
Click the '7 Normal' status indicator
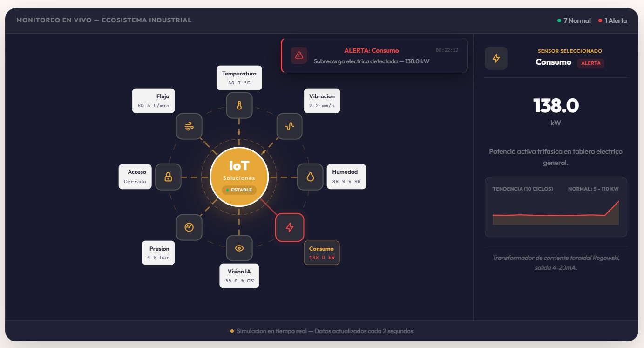pyautogui.click(x=574, y=20)
